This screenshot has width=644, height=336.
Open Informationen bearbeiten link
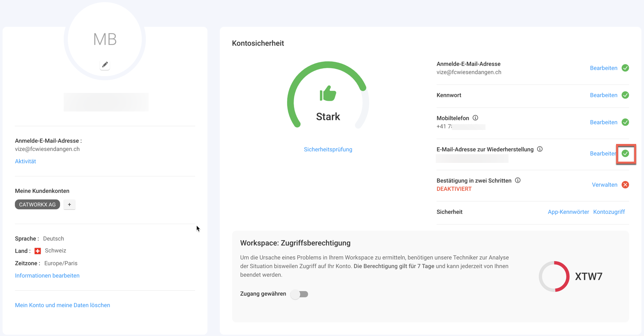click(x=47, y=276)
